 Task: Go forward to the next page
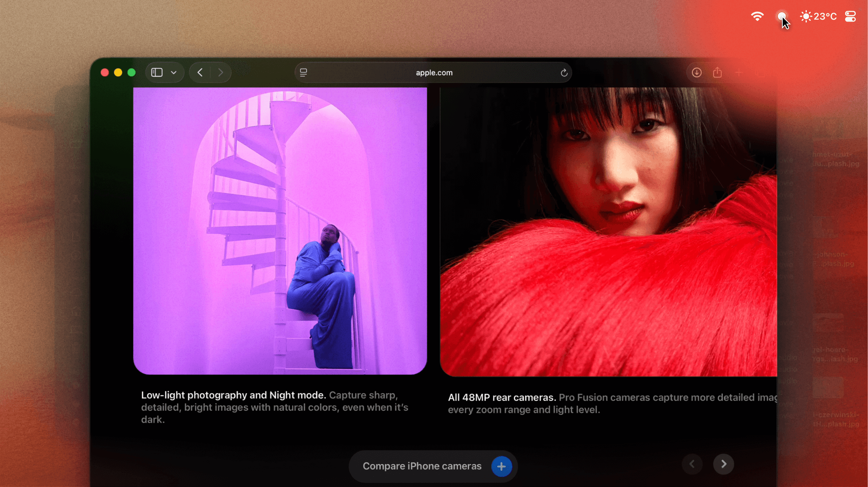tap(221, 73)
